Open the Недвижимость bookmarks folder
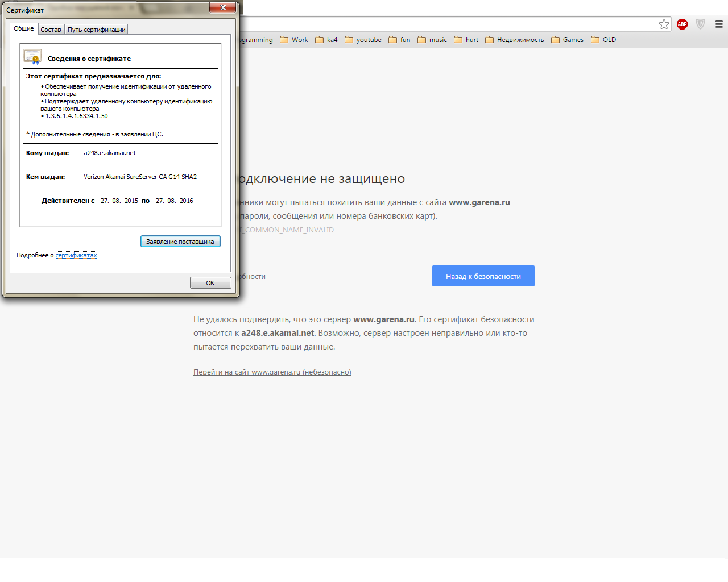728x582 pixels. [x=515, y=40]
